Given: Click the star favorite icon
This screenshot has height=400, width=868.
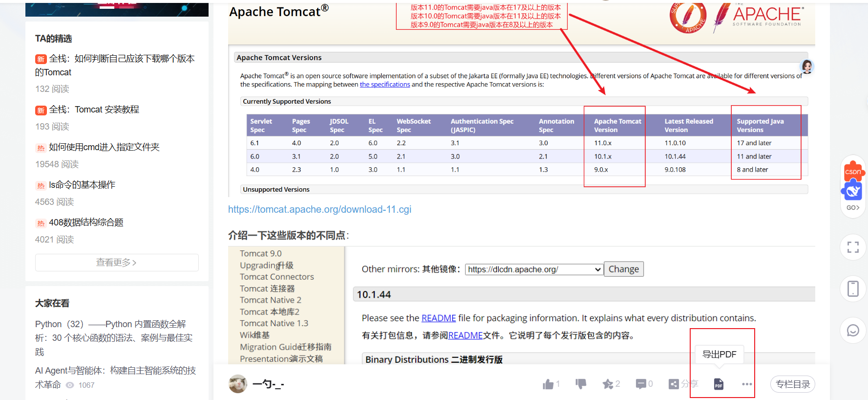Looking at the screenshot, I should coord(608,384).
